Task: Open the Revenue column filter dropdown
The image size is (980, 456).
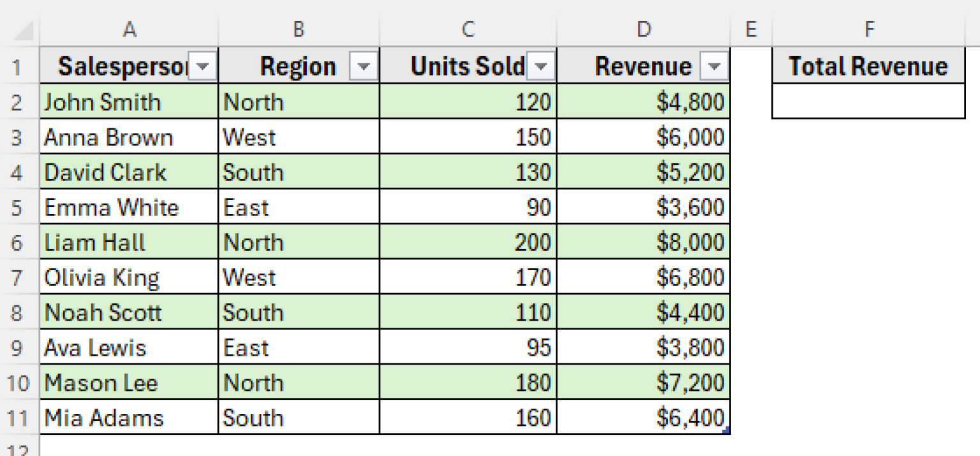Action: [x=715, y=66]
